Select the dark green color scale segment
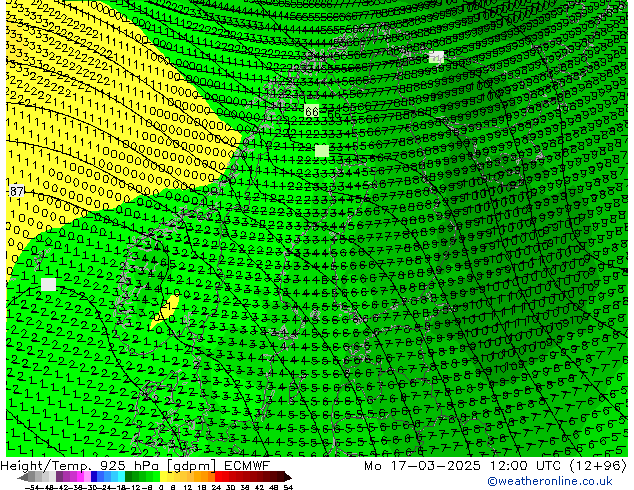634x490 pixels. click(128, 477)
